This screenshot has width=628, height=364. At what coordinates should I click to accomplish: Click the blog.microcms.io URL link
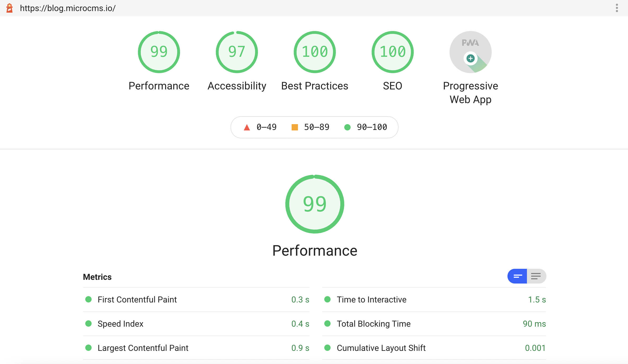click(68, 8)
